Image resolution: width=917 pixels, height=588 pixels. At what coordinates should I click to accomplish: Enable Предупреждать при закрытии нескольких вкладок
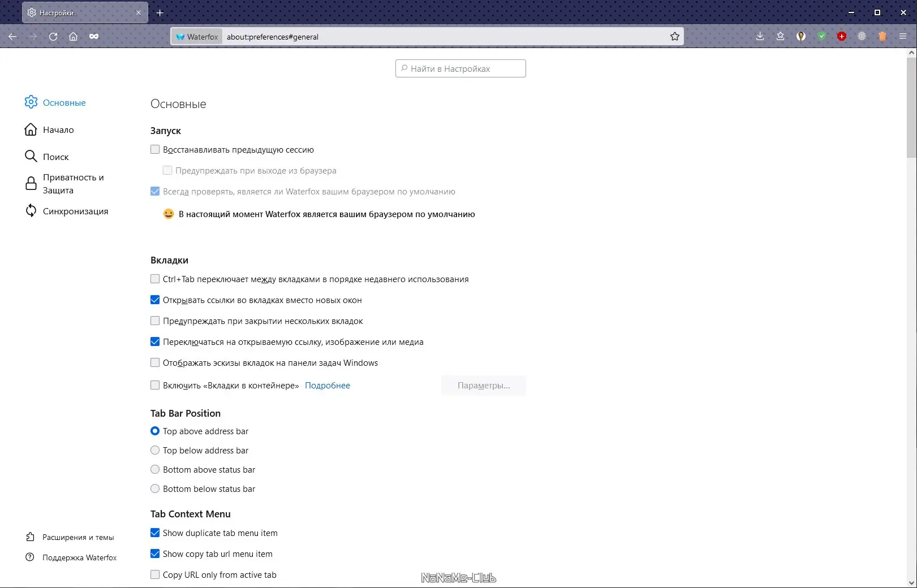click(155, 321)
